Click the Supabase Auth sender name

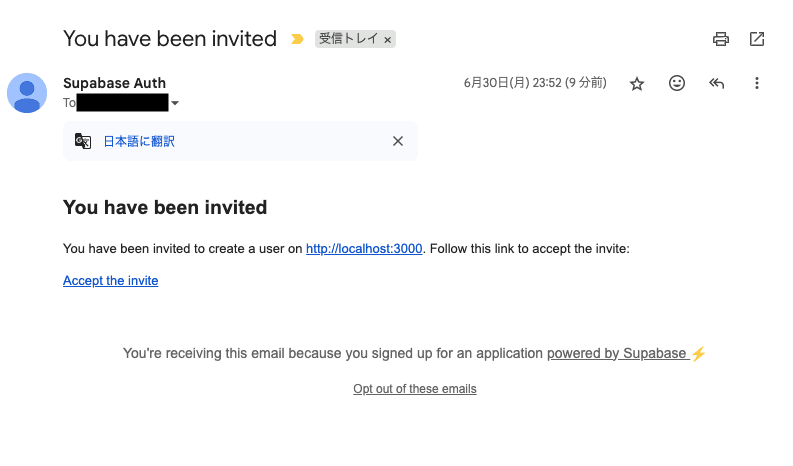114,83
